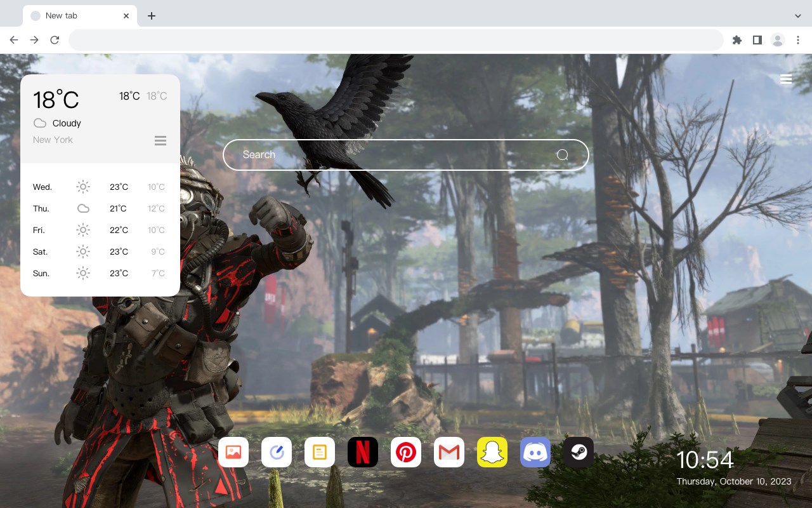Click the New York location label

click(x=53, y=140)
